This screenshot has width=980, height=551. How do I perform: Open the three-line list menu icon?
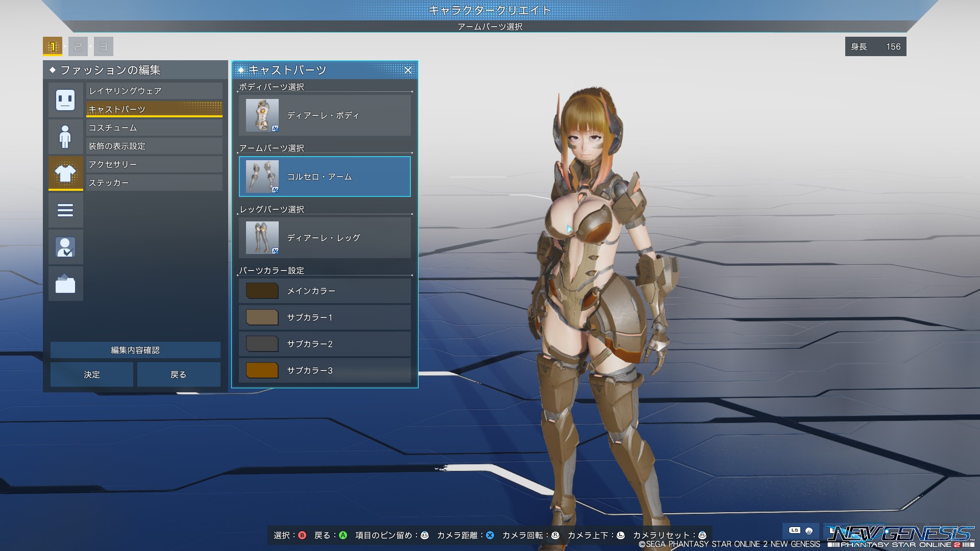pyautogui.click(x=65, y=210)
